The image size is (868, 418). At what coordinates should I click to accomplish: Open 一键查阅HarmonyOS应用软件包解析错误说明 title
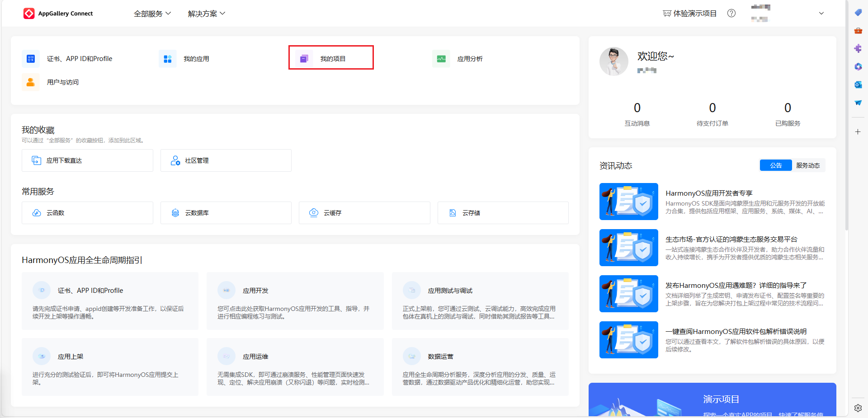pyautogui.click(x=736, y=332)
